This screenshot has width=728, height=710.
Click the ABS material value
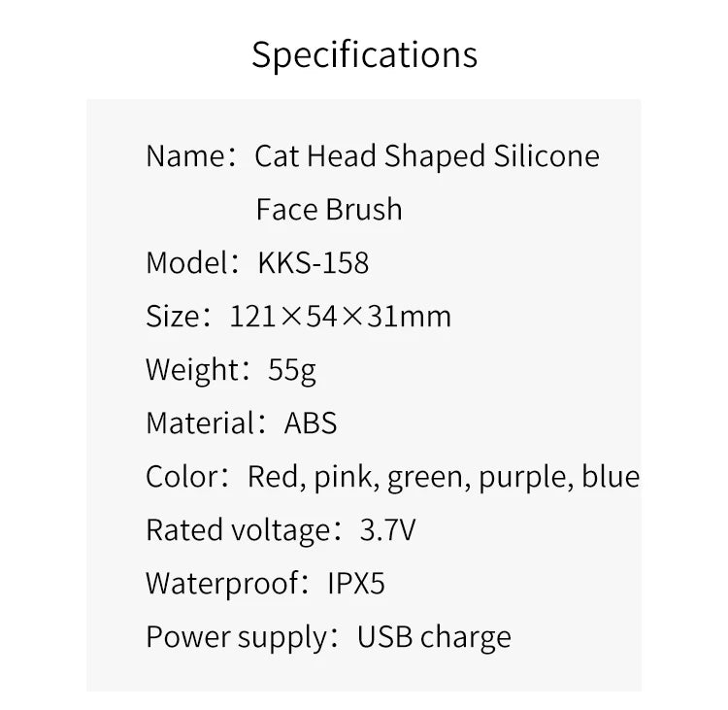(311, 423)
